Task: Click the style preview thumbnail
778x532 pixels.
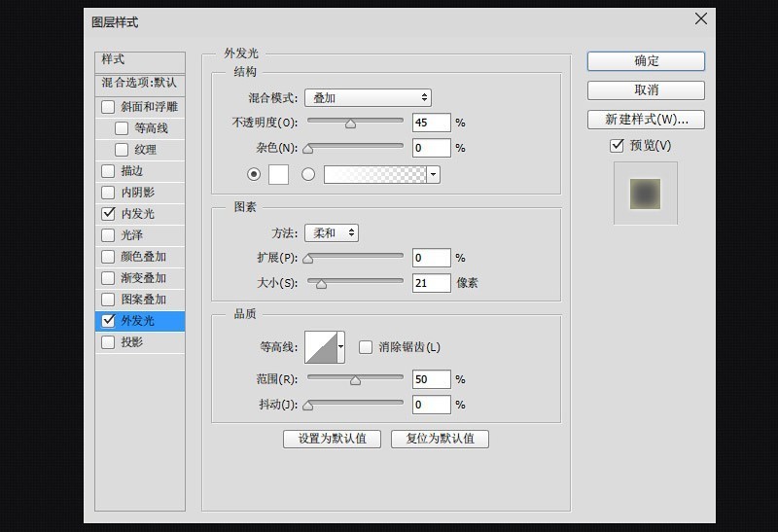Action: [x=645, y=194]
